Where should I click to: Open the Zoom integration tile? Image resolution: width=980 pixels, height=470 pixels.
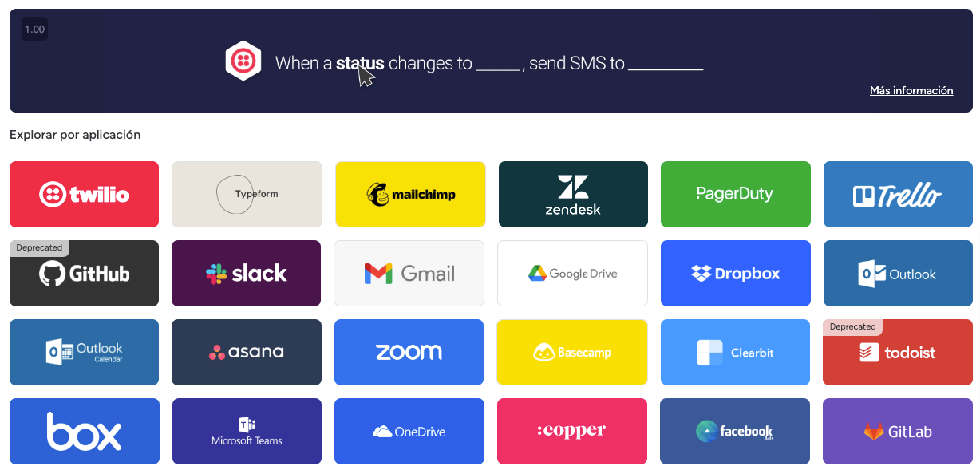coord(409,352)
